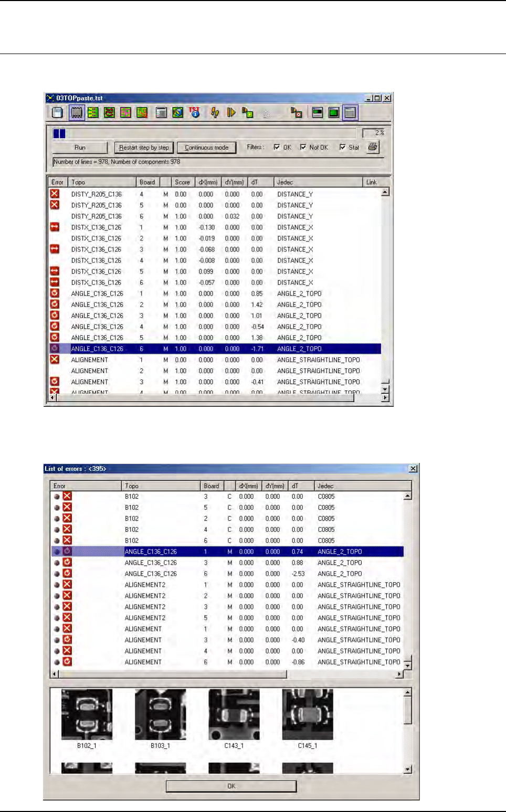Click scroll-down arrow of thumbnail pane
The height and width of the screenshot is (812, 506).
[x=408, y=769]
